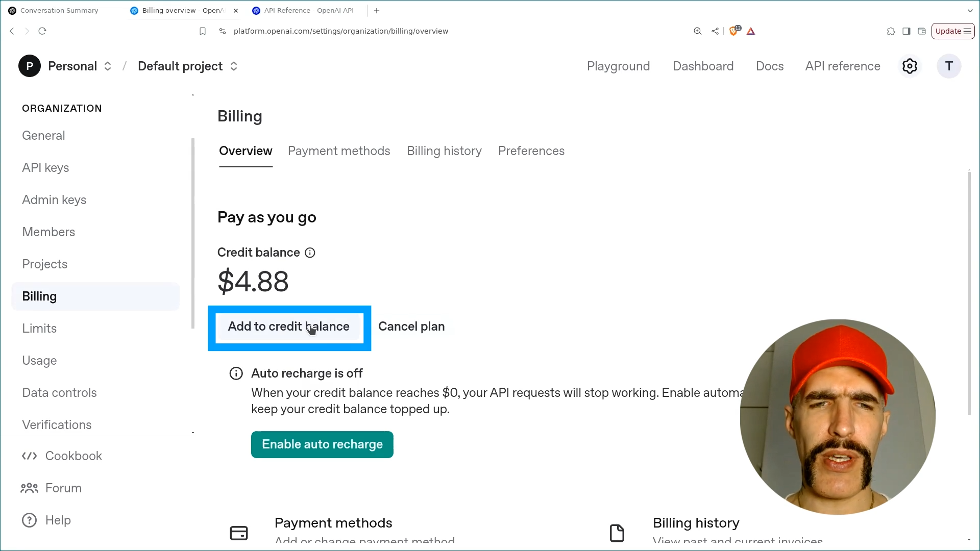Open a new browser tab with plus icon

tap(377, 11)
